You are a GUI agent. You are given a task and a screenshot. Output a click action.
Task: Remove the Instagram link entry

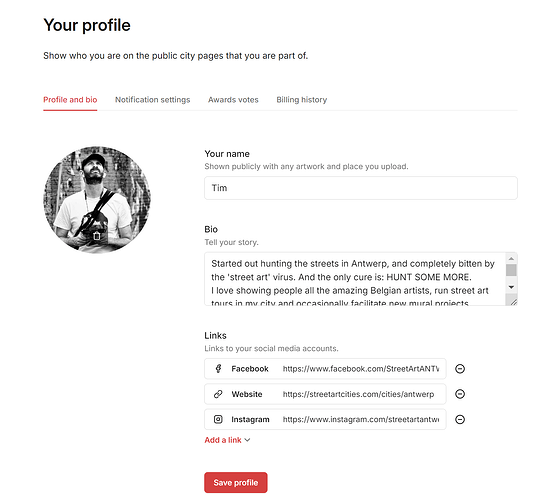460,419
